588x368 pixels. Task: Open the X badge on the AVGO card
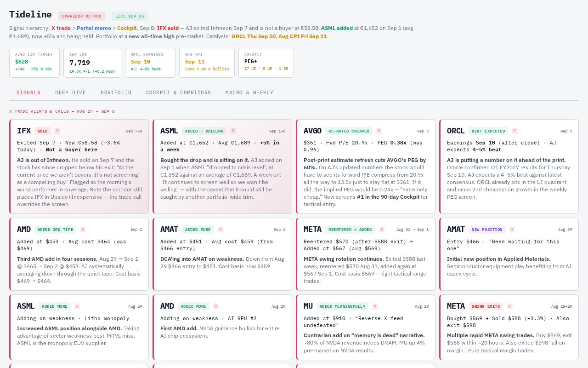tap(379, 131)
